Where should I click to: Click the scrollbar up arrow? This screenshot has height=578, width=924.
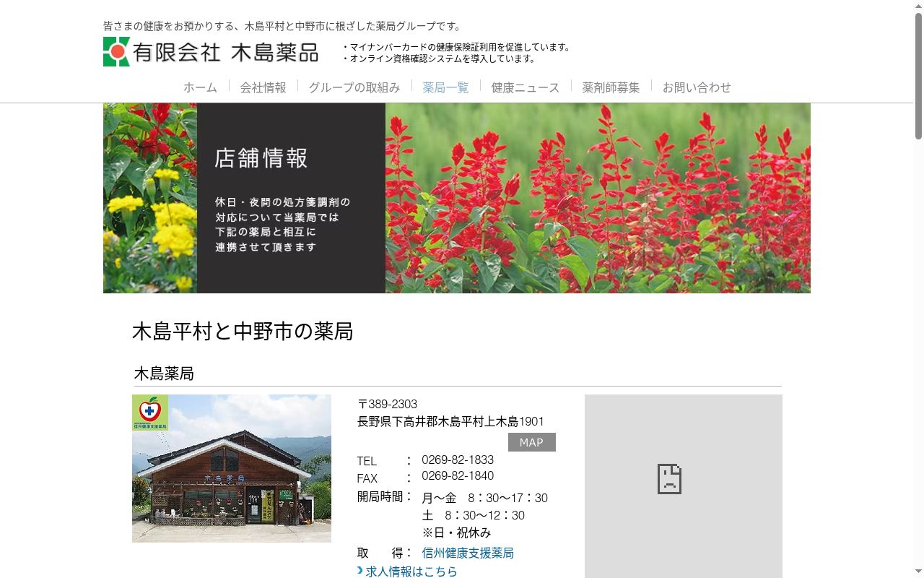[918, 6]
